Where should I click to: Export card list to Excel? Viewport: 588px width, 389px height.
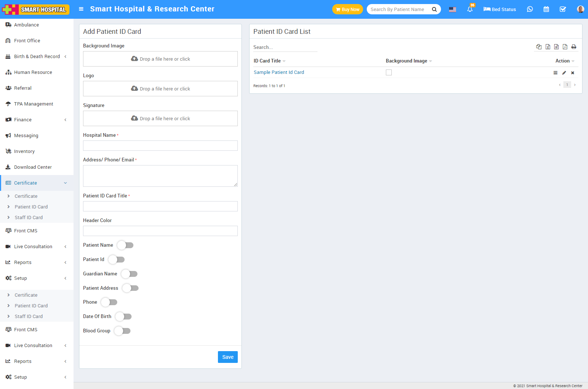pyautogui.click(x=548, y=47)
